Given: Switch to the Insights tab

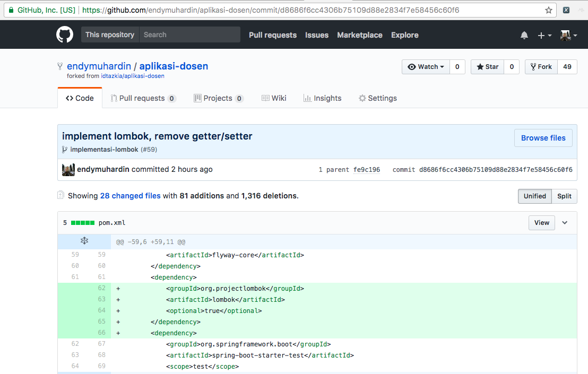Looking at the screenshot, I should click(322, 98).
